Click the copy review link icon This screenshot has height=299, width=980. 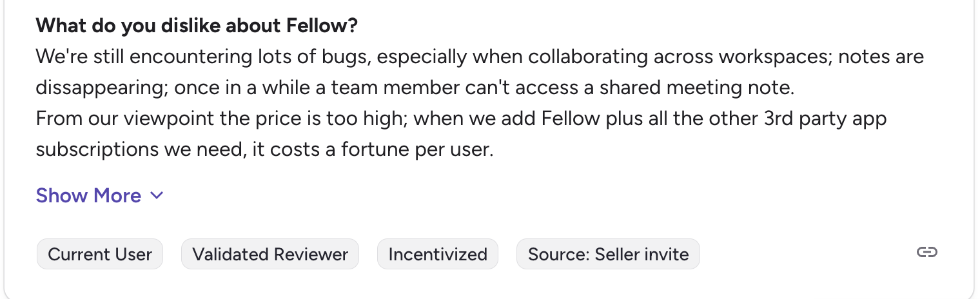[926, 253]
